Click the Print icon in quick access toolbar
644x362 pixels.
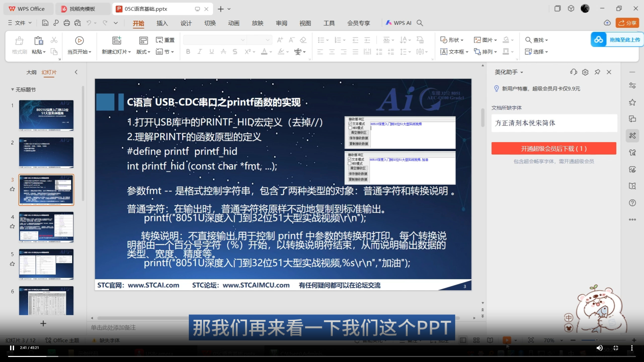click(x=67, y=23)
